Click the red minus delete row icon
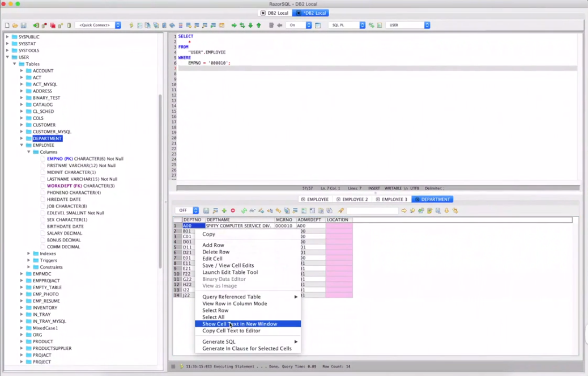This screenshot has height=376, width=588. (x=232, y=211)
